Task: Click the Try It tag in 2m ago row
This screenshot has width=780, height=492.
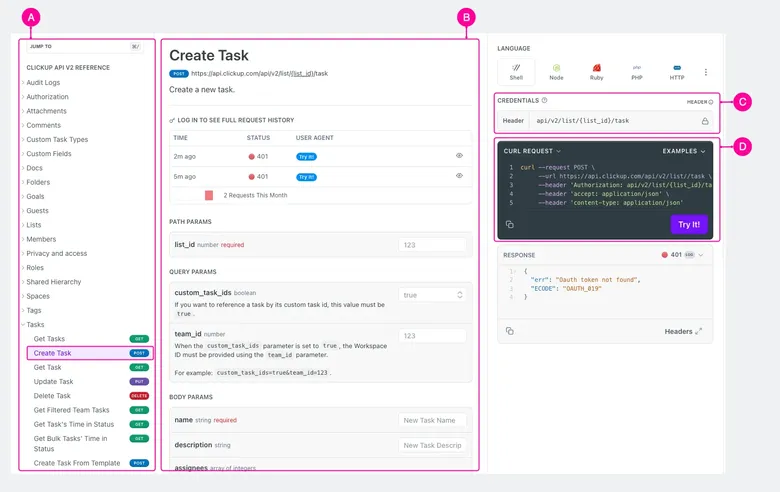Action: point(306,157)
